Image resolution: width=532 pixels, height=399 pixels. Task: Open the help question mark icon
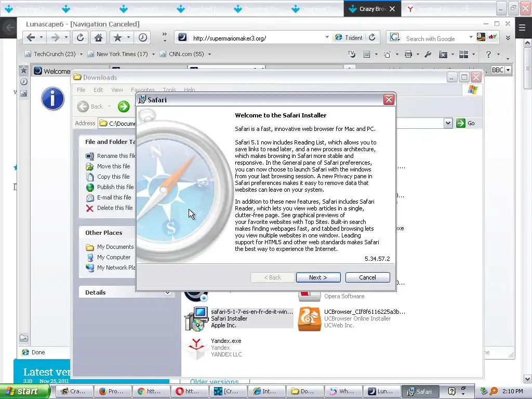click(488, 54)
